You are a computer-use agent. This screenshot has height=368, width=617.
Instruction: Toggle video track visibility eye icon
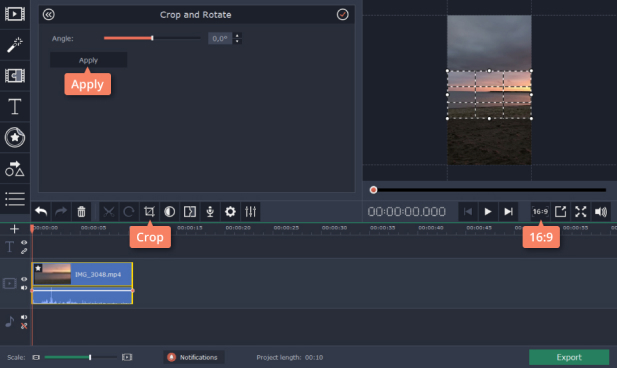coord(24,279)
